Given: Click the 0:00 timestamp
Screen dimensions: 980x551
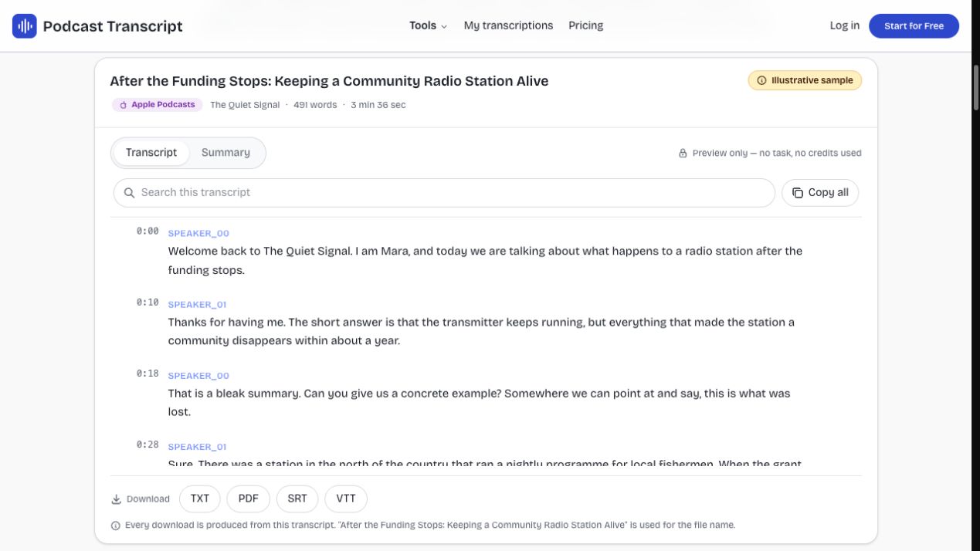Looking at the screenshot, I should (148, 232).
